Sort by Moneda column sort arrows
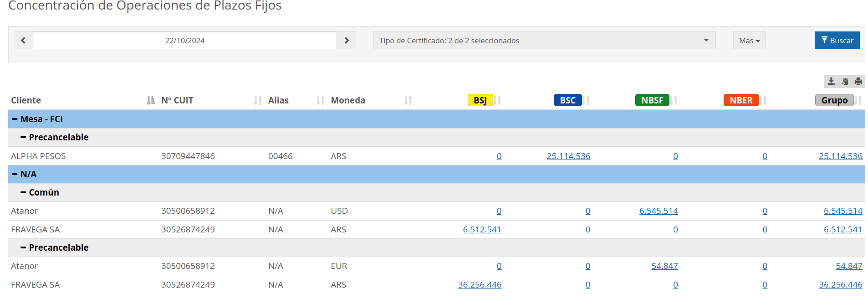The height and width of the screenshot is (304, 868). click(x=408, y=100)
